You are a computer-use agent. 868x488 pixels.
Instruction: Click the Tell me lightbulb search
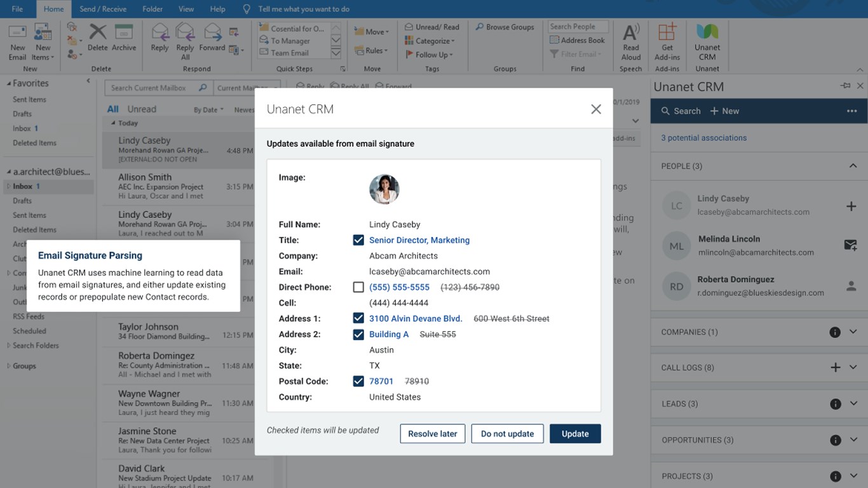(247, 9)
